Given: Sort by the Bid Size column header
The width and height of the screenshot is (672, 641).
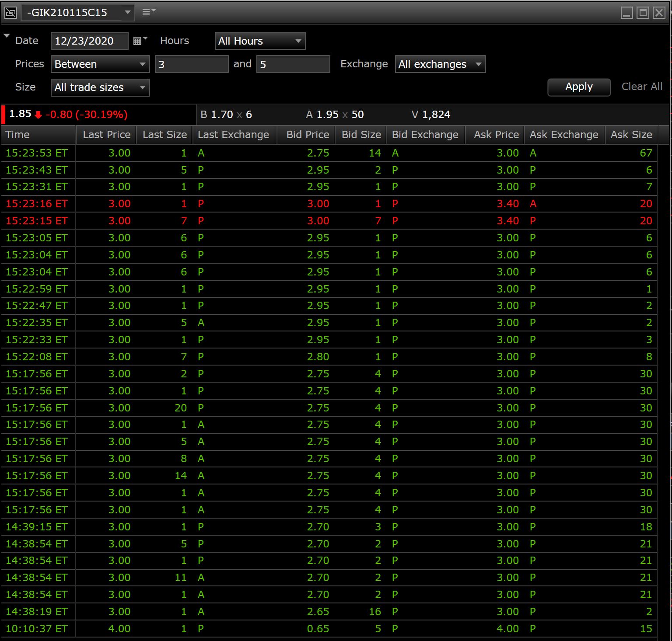Looking at the screenshot, I should click(x=361, y=135).
